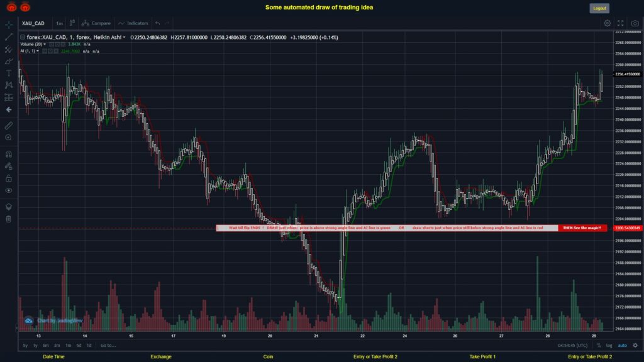Remove the AI indicator via its legend x icon
The height and width of the screenshot is (362, 644).
[x=56, y=52]
